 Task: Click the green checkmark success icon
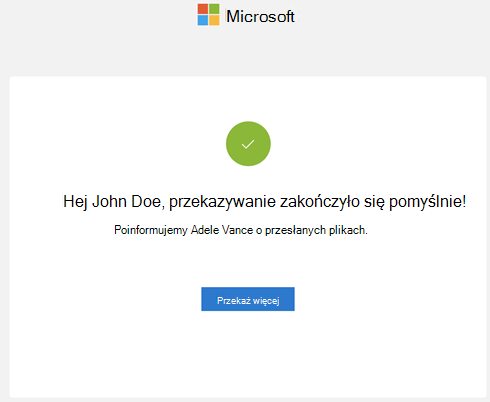(x=248, y=144)
